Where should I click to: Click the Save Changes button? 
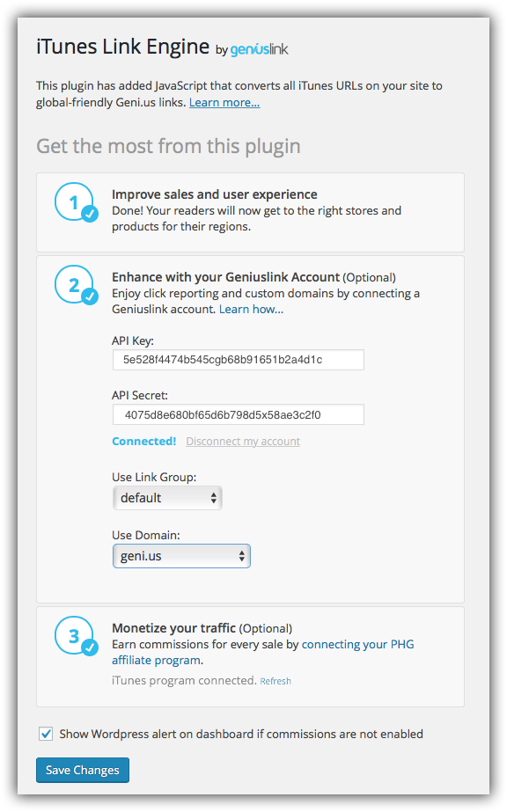click(x=83, y=770)
